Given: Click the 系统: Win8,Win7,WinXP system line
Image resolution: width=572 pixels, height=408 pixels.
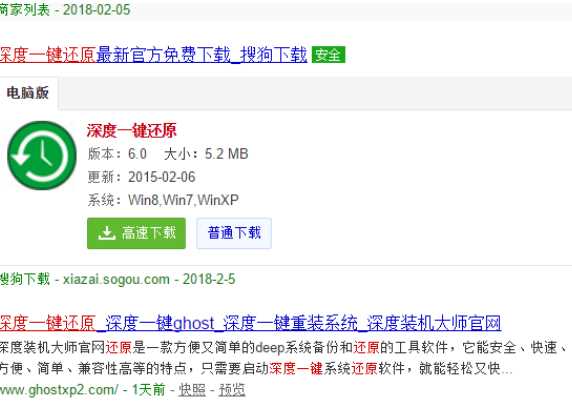Looking at the screenshot, I should click(x=163, y=200).
